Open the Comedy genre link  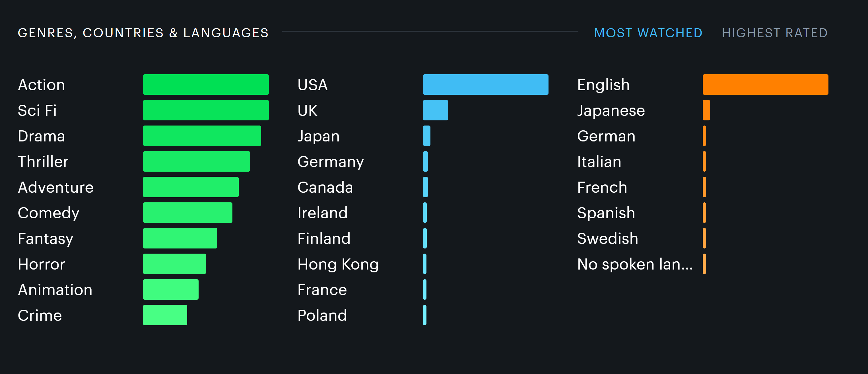coord(49,213)
